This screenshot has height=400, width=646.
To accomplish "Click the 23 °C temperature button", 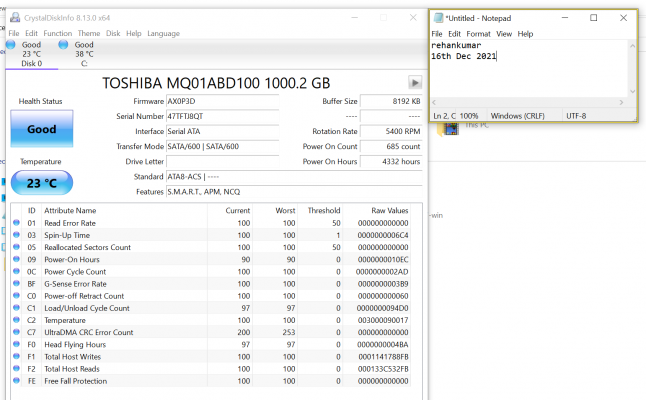I will pos(42,183).
